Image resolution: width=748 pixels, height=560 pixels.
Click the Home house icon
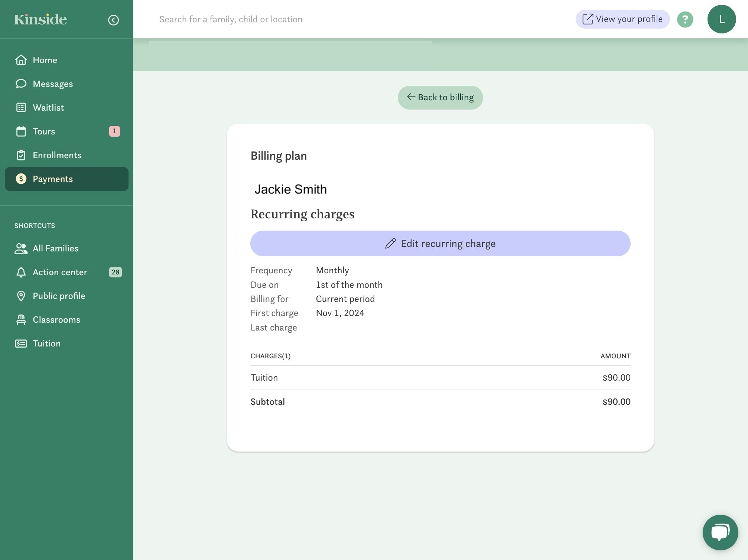(21, 60)
